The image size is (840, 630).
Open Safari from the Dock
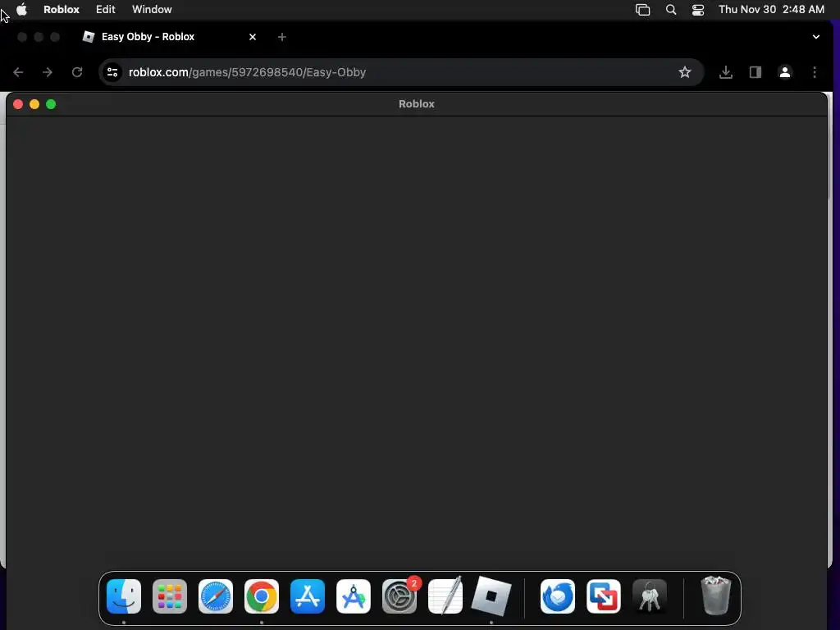(216, 596)
